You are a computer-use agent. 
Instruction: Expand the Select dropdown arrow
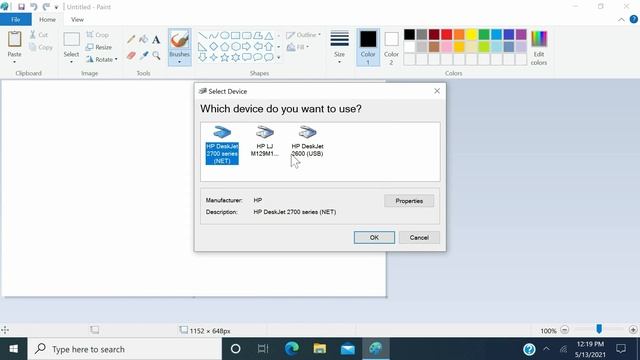coord(71,62)
